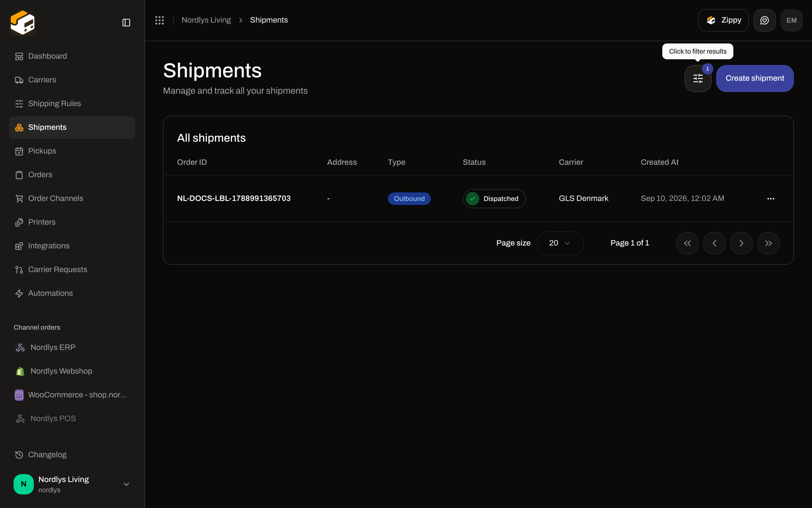Click Nordlys Living breadcrumb link
The image size is (812, 508).
206,20
